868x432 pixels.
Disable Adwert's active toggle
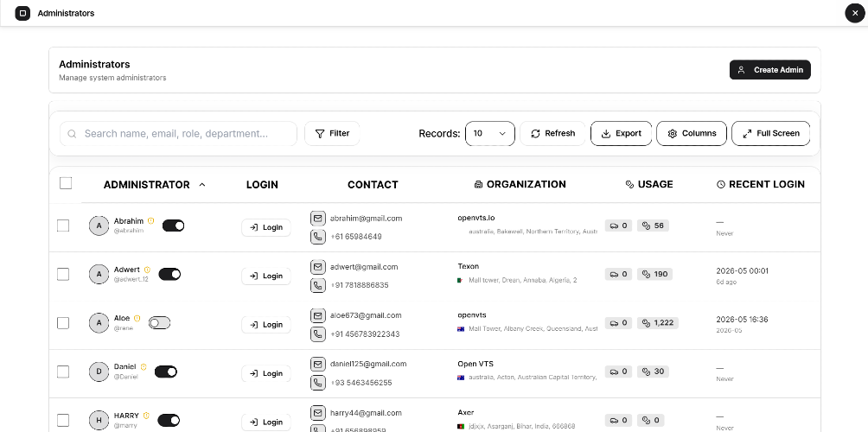click(x=169, y=275)
